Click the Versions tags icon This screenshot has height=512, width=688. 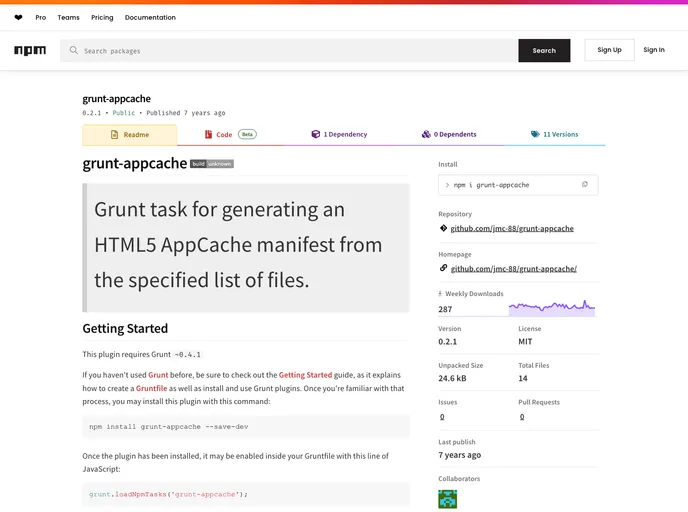point(535,134)
